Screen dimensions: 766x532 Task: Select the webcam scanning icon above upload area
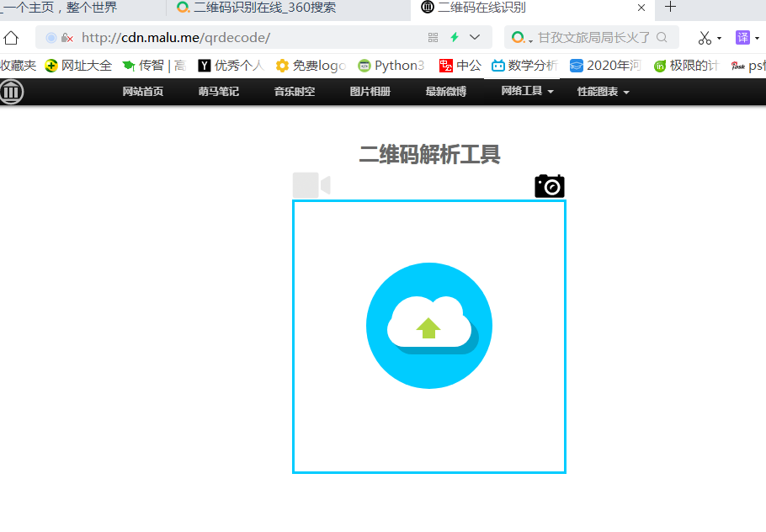click(311, 185)
